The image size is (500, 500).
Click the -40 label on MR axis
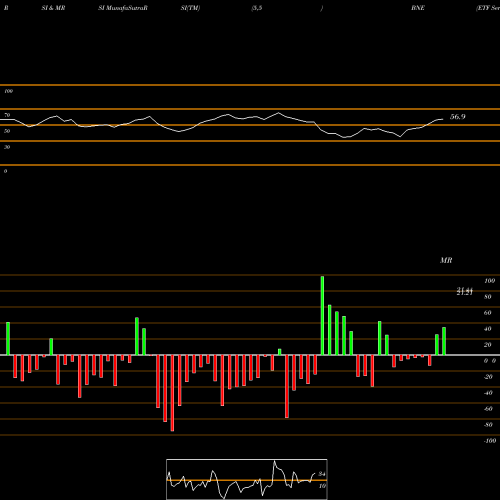[x=488, y=393]
